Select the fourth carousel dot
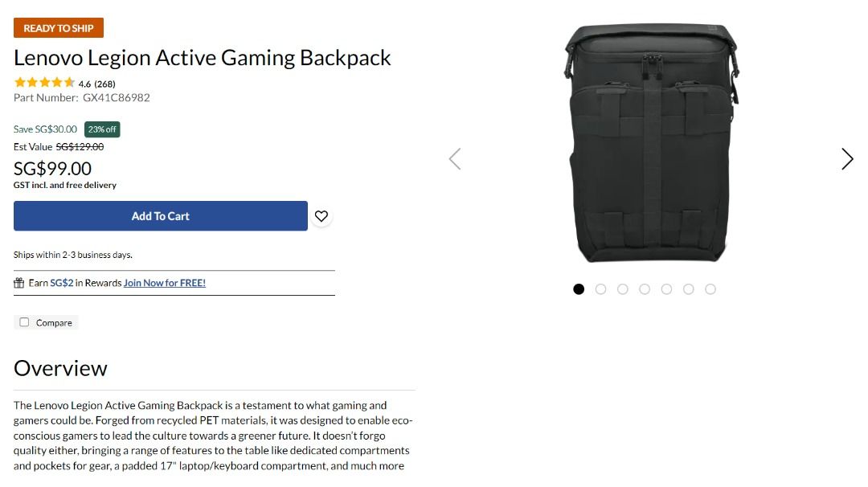 pyautogui.click(x=645, y=289)
